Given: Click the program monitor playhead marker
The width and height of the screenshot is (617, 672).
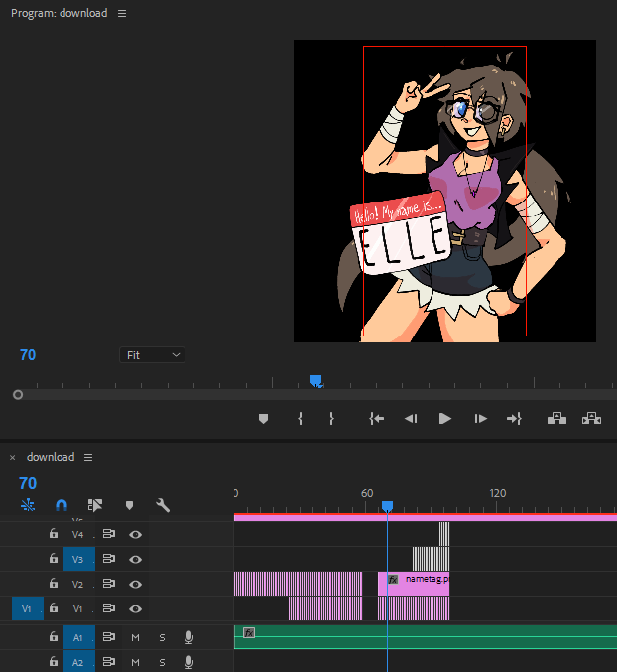Looking at the screenshot, I should point(316,380).
